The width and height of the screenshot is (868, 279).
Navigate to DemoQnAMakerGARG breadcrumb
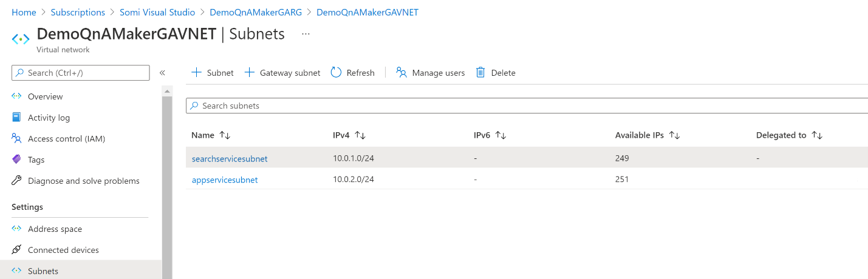pyautogui.click(x=256, y=12)
